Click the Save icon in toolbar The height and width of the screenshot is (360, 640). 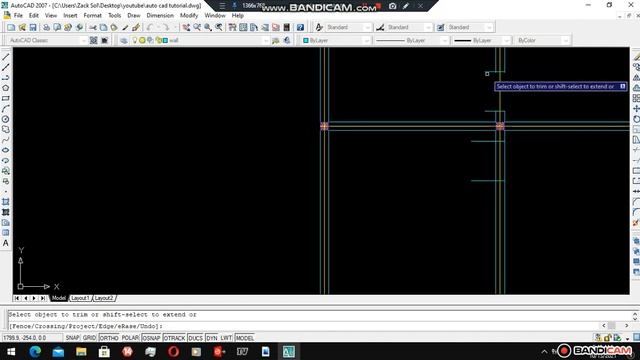[x=33, y=27]
